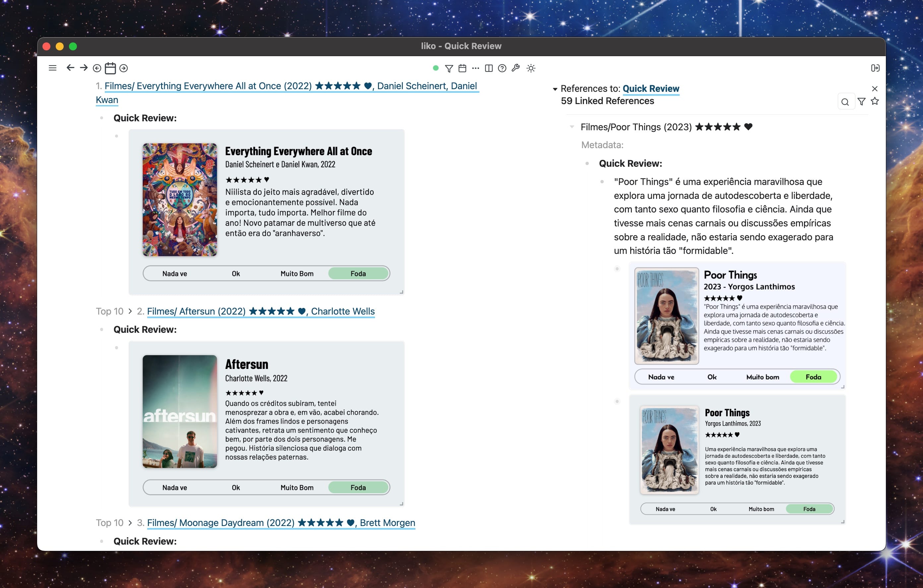Click Everything Everywhere All at Once poster
This screenshot has height=588, width=923.
pos(180,200)
